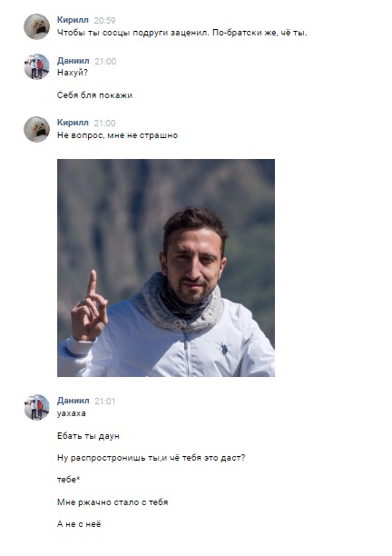Select the message 'Чтобы ты сосцы подруги заценил'
The height and width of the screenshot is (556, 392).
pyautogui.click(x=182, y=33)
